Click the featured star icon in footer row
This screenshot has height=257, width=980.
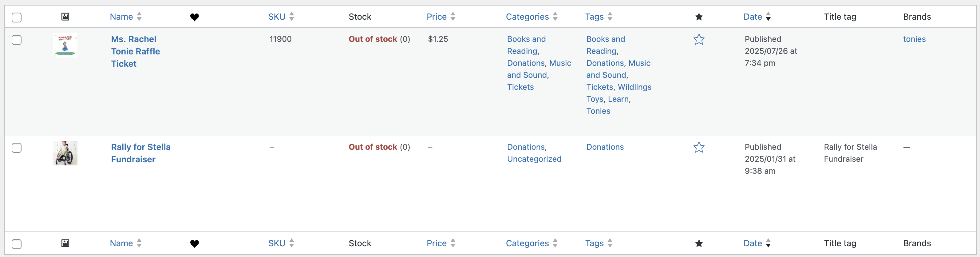[699, 243]
